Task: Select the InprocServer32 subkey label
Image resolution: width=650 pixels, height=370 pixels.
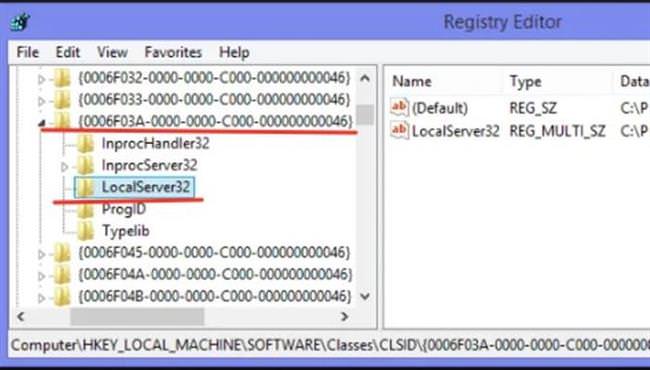Action: click(149, 166)
